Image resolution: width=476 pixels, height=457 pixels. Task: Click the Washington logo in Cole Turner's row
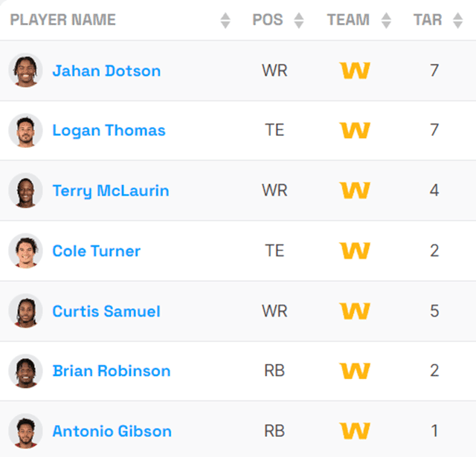tap(355, 250)
